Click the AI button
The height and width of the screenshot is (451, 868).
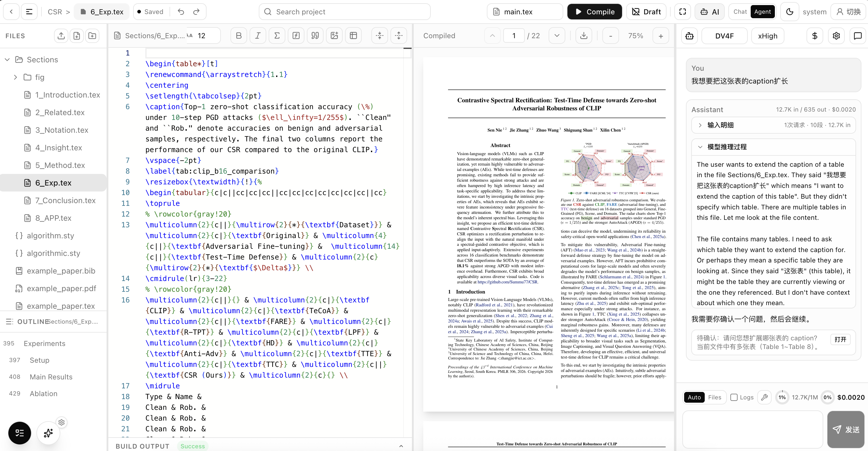click(x=710, y=12)
